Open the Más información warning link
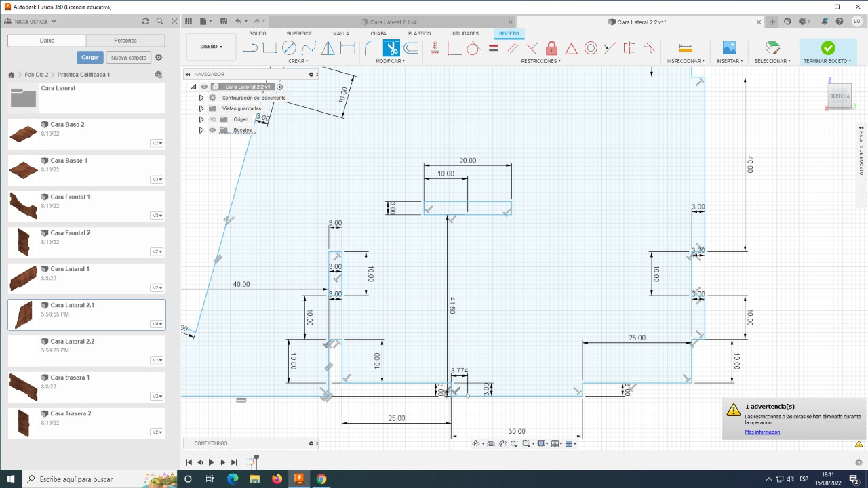The width and height of the screenshot is (868, 488). [x=762, y=432]
